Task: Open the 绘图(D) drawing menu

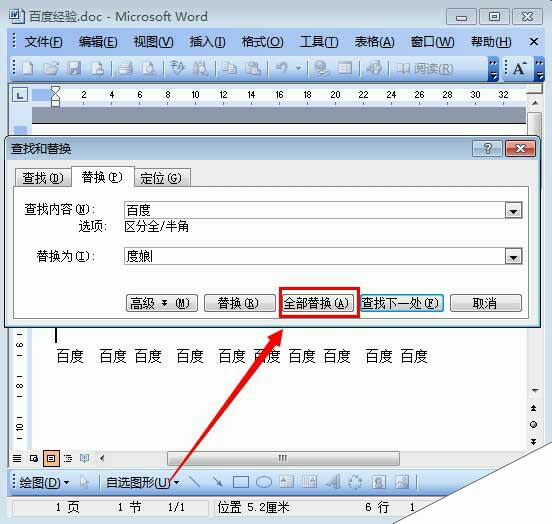Action: 44,483
